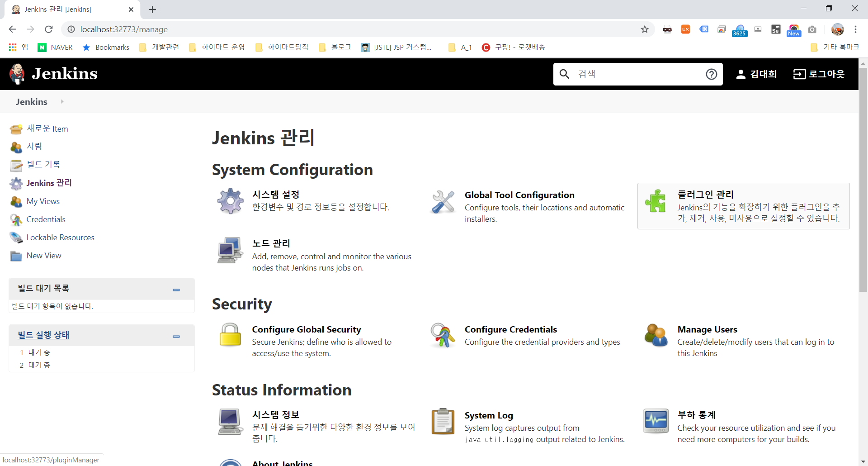
Task: Click the search help question mark icon
Action: [711, 74]
